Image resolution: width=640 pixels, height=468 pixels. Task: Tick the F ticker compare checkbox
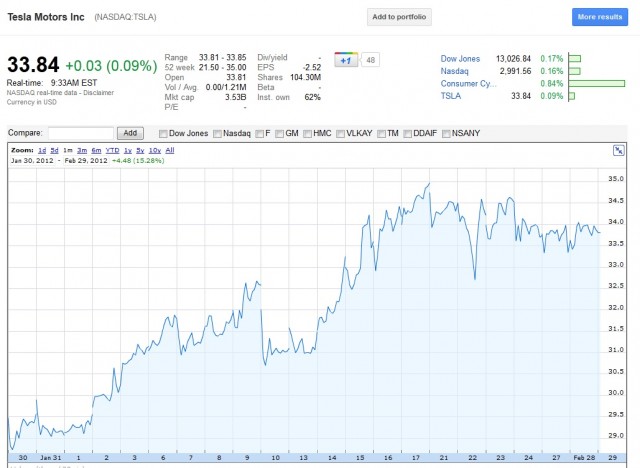click(260, 133)
